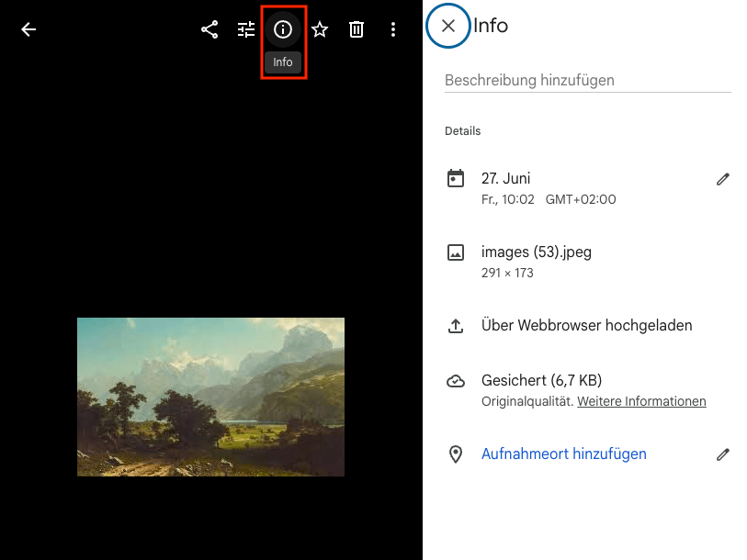Delete the photo via trash icon

point(357,28)
